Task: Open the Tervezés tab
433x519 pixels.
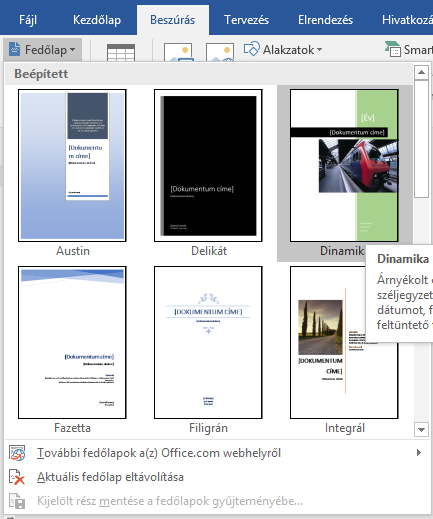Action: [x=246, y=20]
